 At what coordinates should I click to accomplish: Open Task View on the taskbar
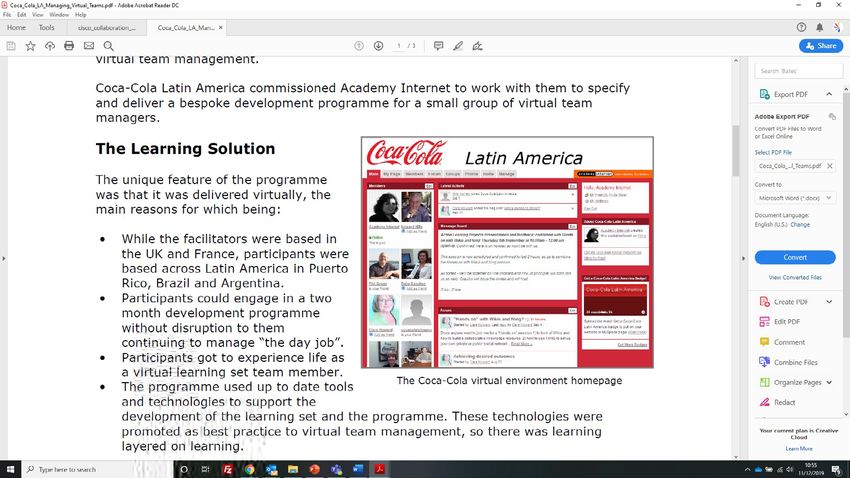(x=205, y=469)
